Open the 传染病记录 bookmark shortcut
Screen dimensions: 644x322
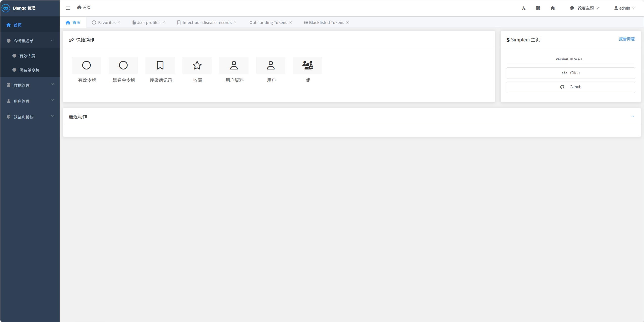[x=160, y=65]
